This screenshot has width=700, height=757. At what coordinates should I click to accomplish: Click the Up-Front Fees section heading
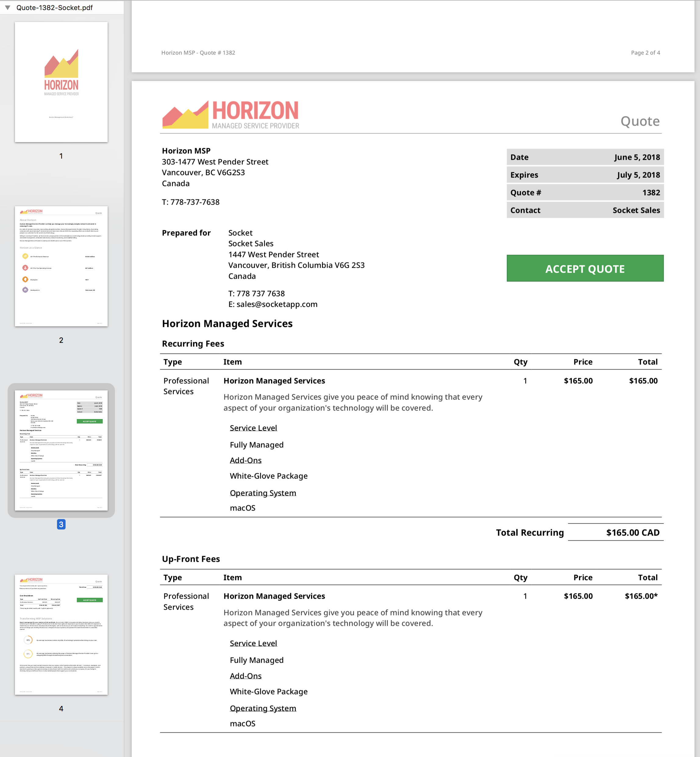tap(191, 559)
